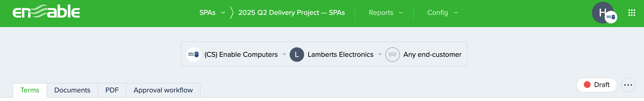Expand the Reports dropdown
The height and width of the screenshot is (101, 644).
pos(386,13)
